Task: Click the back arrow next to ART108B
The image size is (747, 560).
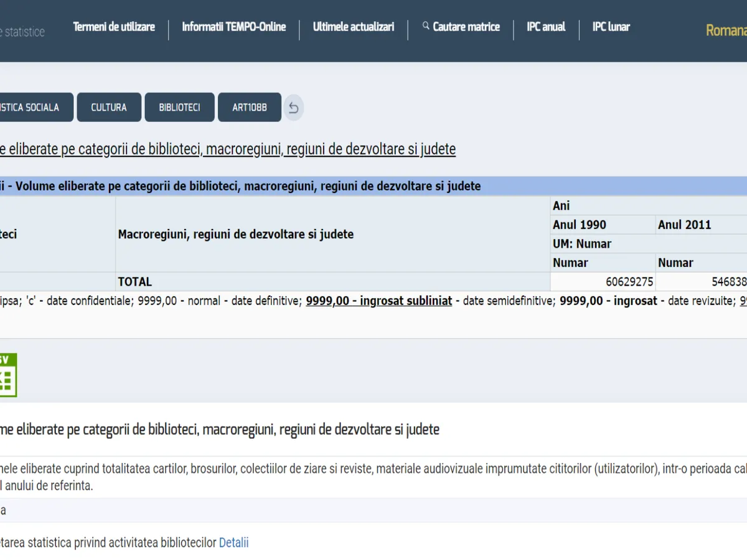Action: 294,108
